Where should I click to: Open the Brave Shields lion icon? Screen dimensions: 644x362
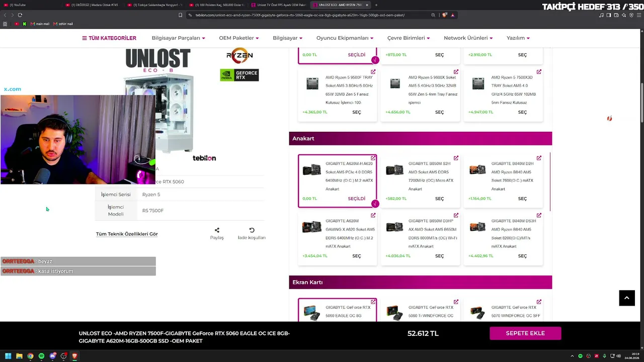click(x=445, y=15)
